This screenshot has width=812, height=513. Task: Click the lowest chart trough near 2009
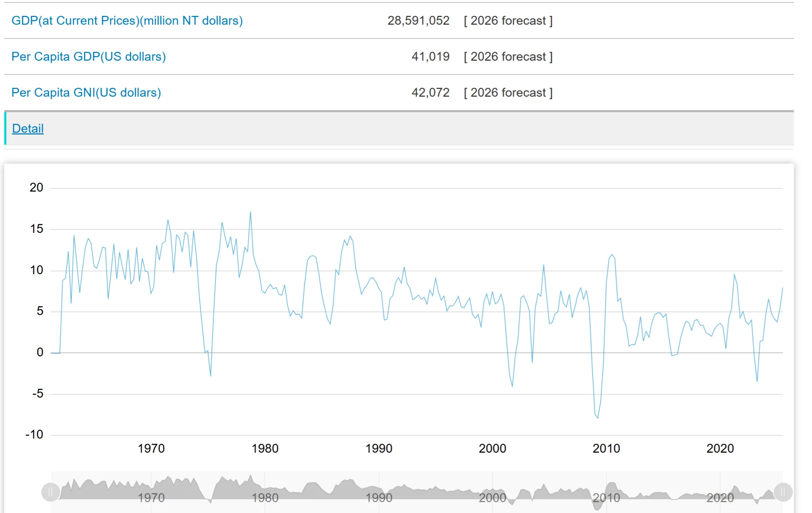(598, 418)
